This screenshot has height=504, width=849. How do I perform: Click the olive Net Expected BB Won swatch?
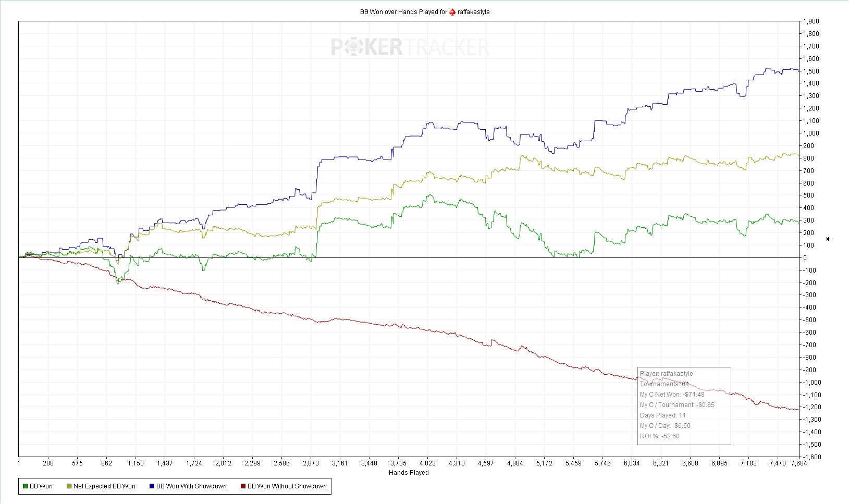[x=69, y=486]
